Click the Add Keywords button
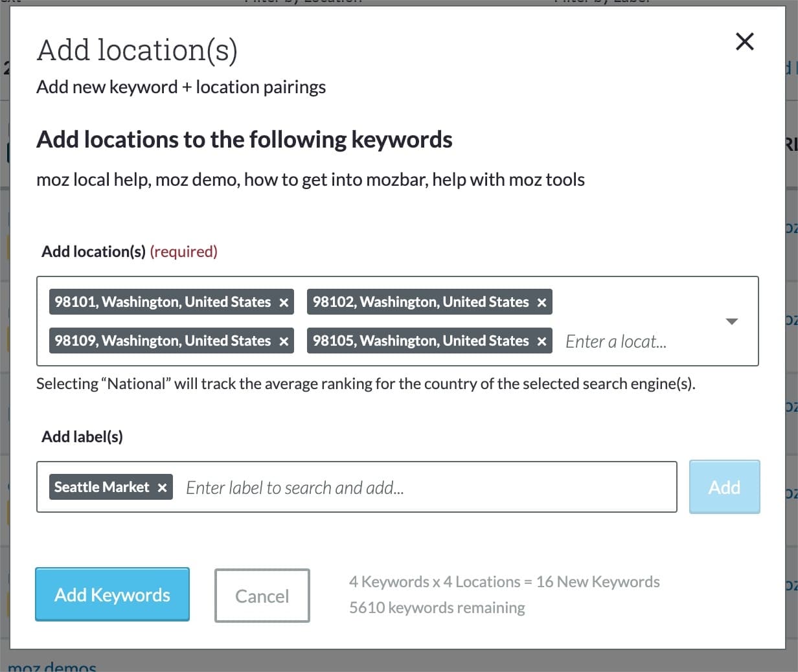The width and height of the screenshot is (798, 672). pos(112,594)
